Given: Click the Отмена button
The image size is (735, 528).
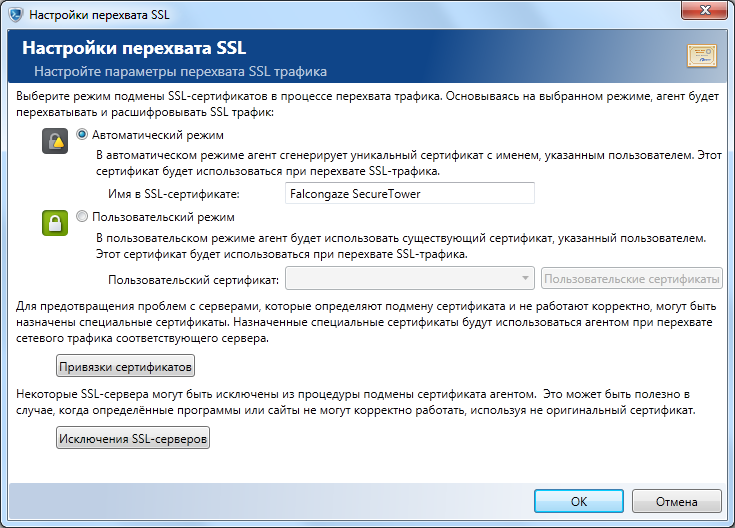Looking at the screenshot, I should pos(676,501).
